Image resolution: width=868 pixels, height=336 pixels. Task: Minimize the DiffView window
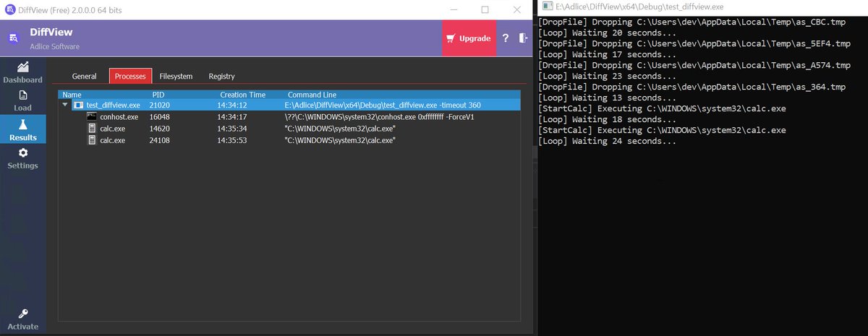453,9
